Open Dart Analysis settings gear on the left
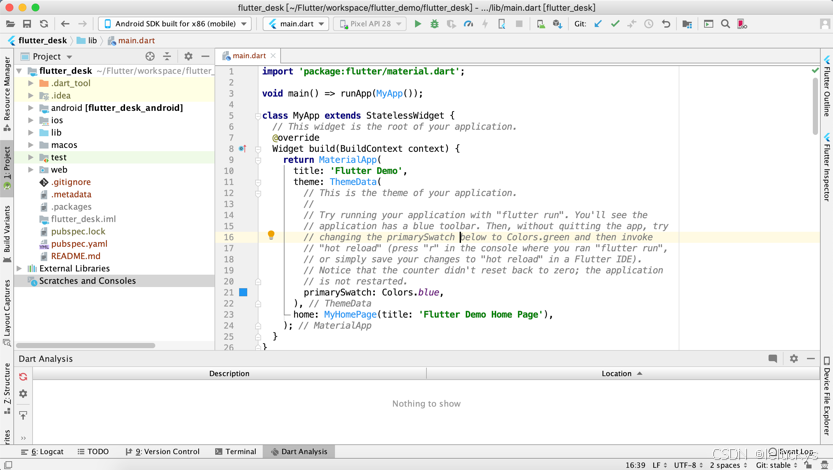This screenshot has height=470, width=833. click(x=23, y=394)
